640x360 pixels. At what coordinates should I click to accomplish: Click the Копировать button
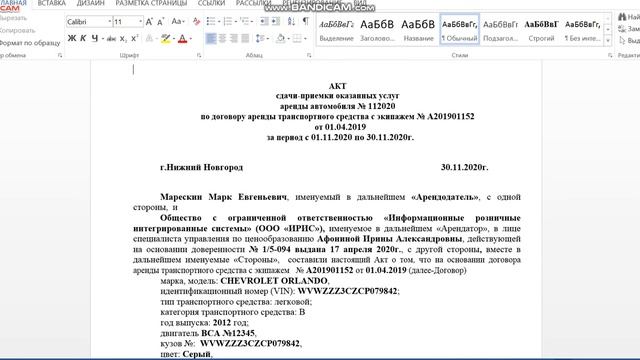pos(18,31)
